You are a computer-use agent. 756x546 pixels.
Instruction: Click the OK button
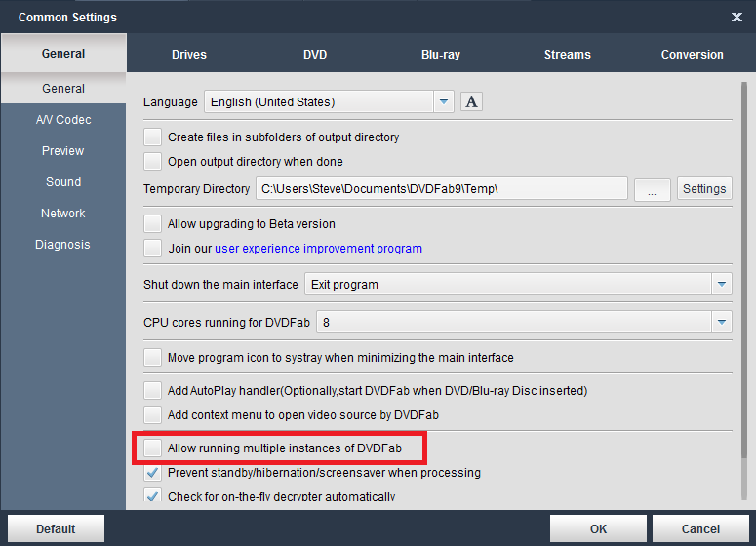(598, 529)
